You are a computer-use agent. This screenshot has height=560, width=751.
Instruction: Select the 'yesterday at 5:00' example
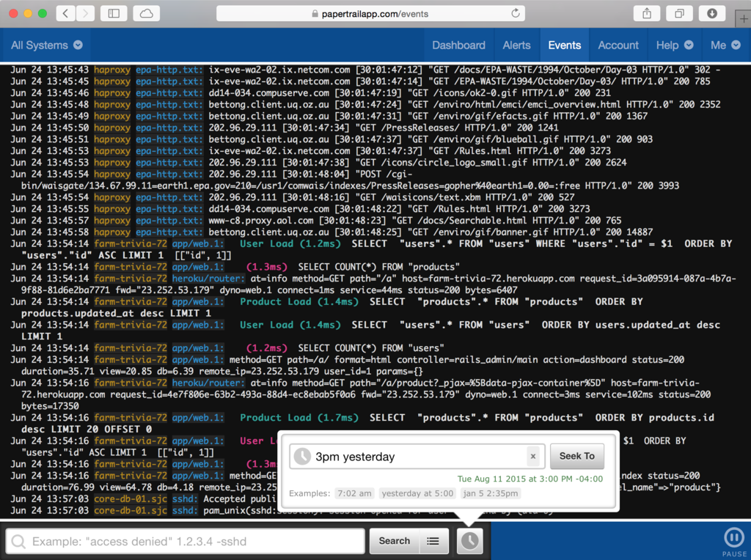[417, 493]
